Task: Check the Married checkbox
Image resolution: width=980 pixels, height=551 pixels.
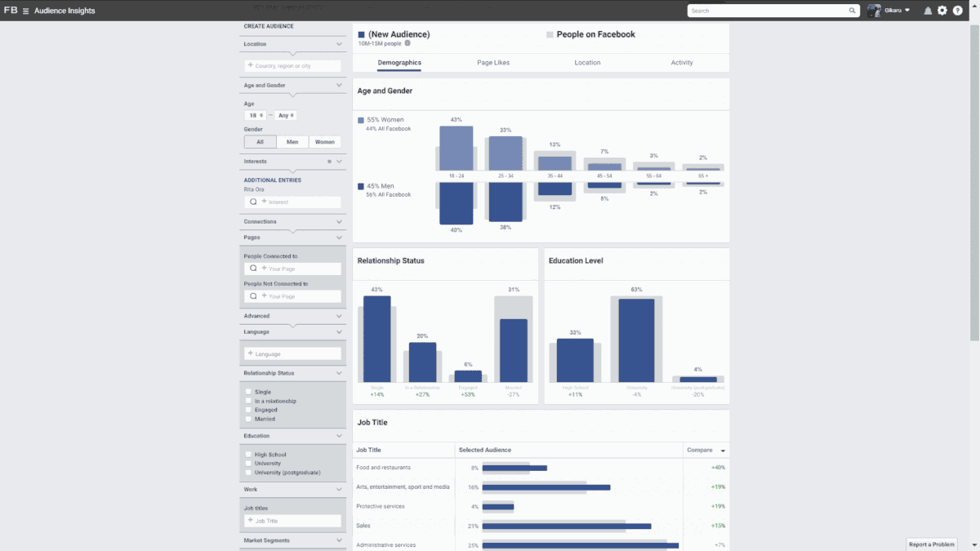Action: pos(248,419)
